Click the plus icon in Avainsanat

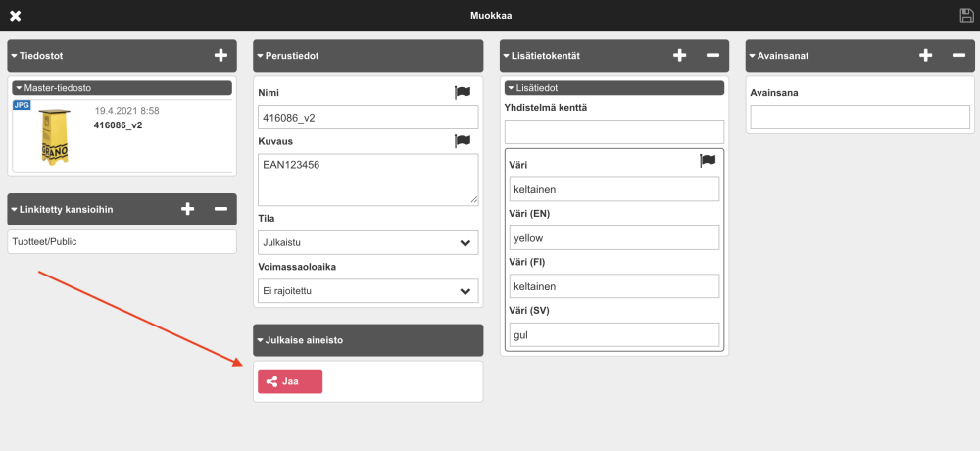(x=925, y=56)
